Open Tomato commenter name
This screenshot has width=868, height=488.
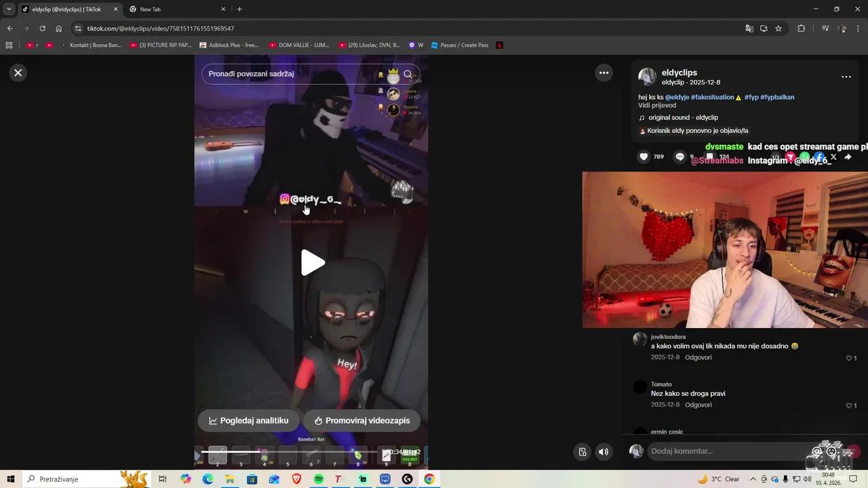(661, 384)
